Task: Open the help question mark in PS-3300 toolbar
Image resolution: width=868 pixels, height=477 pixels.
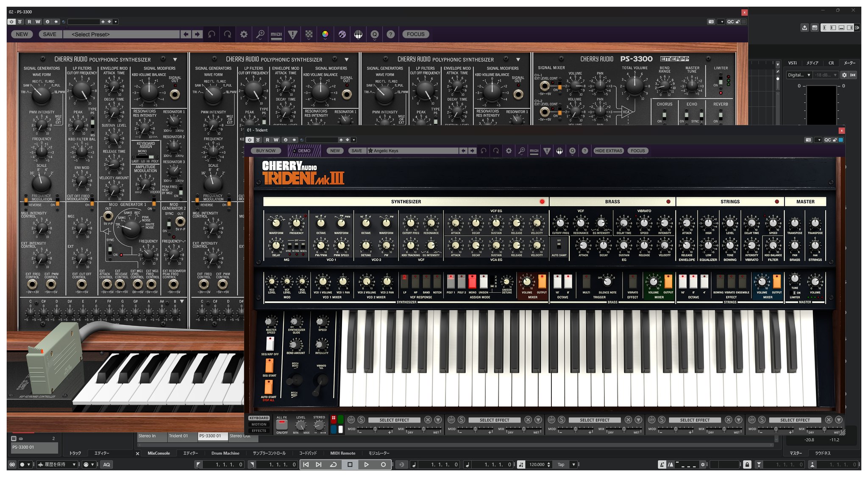Action: tap(391, 34)
